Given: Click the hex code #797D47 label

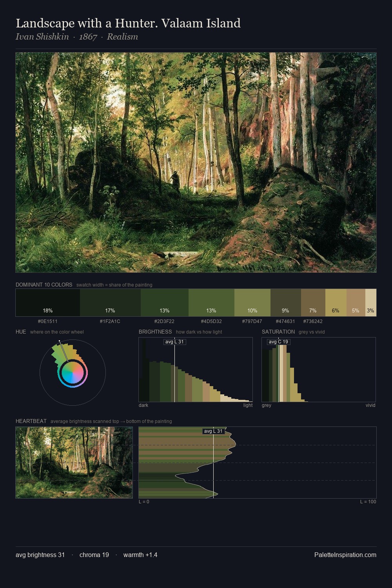Looking at the screenshot, I should click(252, 321).
